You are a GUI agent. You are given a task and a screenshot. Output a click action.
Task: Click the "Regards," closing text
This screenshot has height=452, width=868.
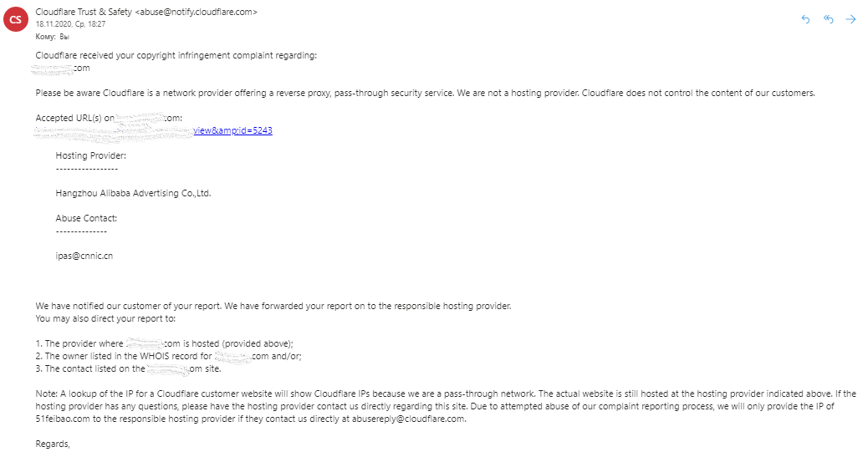point(53,444)
